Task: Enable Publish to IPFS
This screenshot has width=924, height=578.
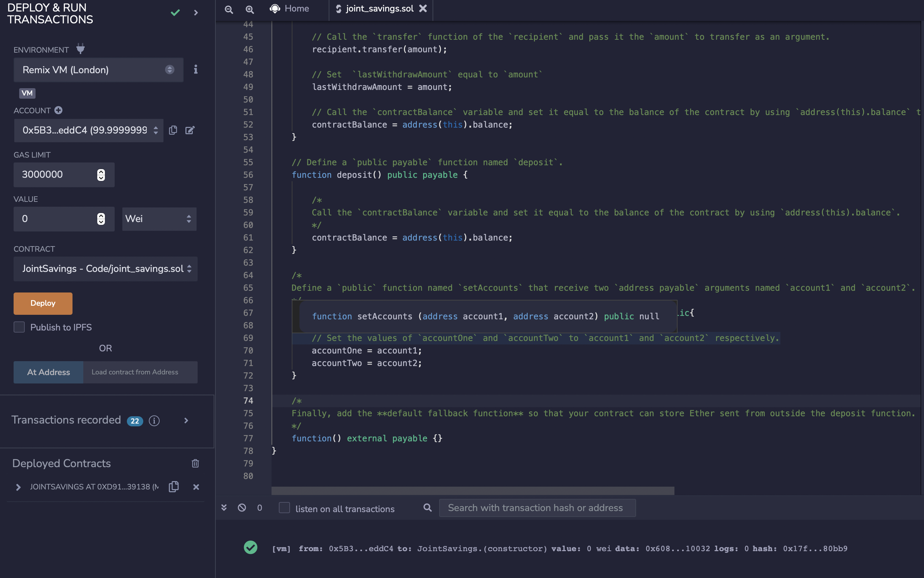Action: (19, 327)
